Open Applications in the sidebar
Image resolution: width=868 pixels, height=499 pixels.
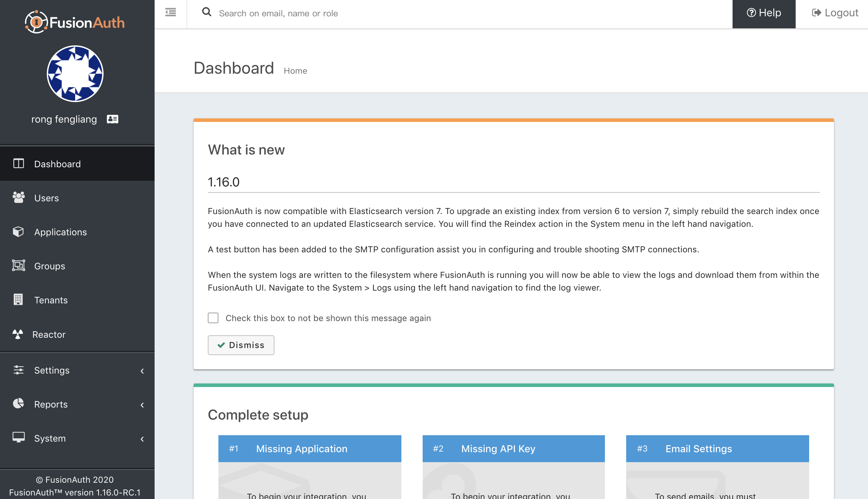click(x=77, y=232)
